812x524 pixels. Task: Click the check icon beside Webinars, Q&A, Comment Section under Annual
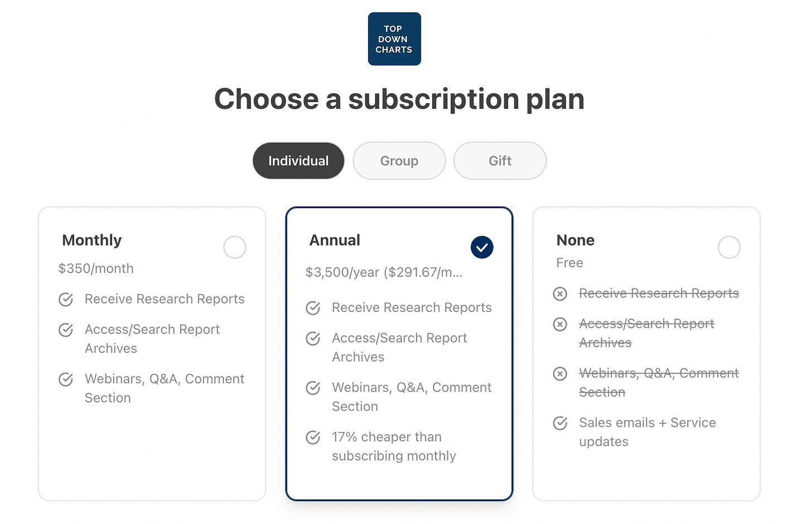[x=313, y=388]
